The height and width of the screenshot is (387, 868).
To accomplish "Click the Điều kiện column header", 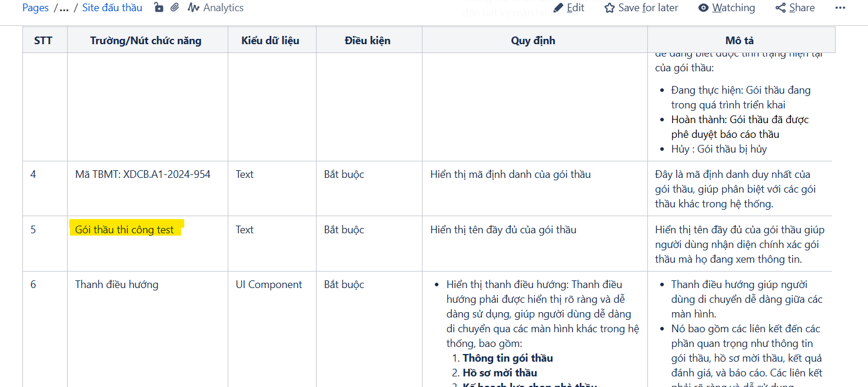I will 367,41.
